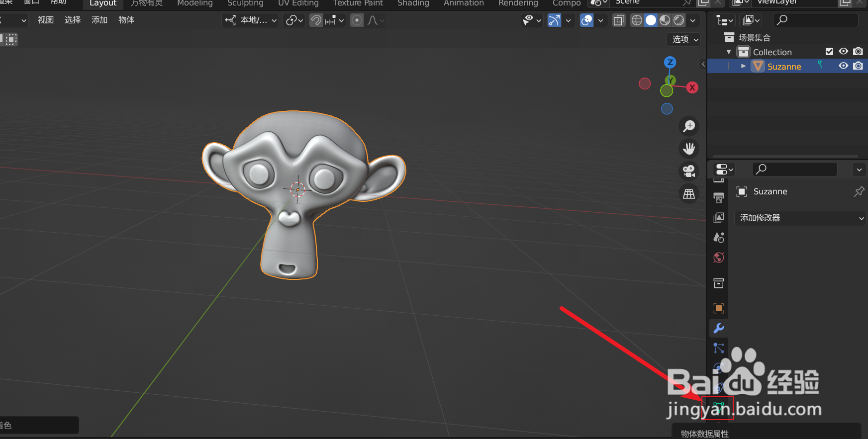Open Scene properties tab
Viewport: 868px width, 439px height.
[x=719, y=238]
